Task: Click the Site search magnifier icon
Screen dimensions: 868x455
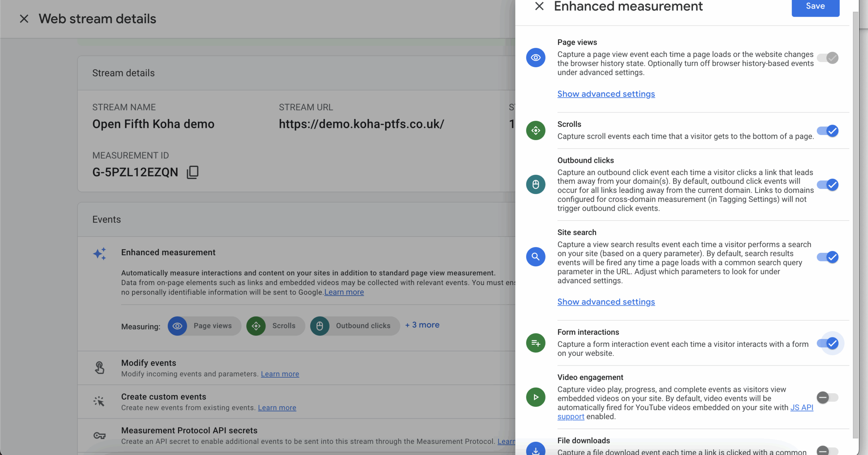Action: (536, 257)
